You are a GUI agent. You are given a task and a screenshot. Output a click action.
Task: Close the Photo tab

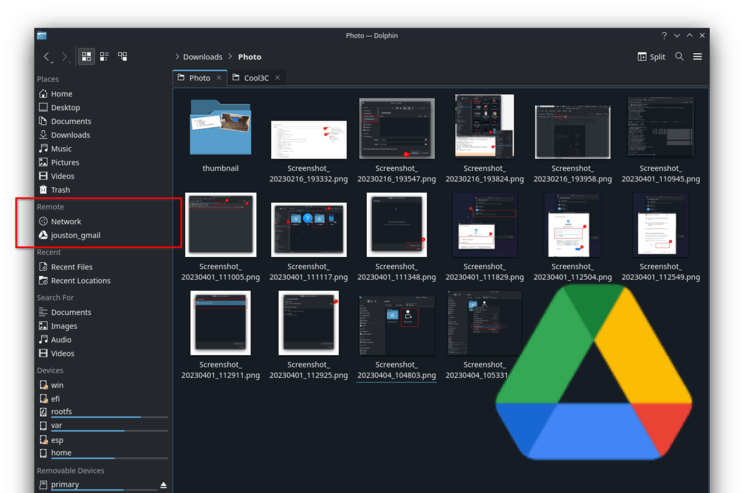click(x=219, y=78)
